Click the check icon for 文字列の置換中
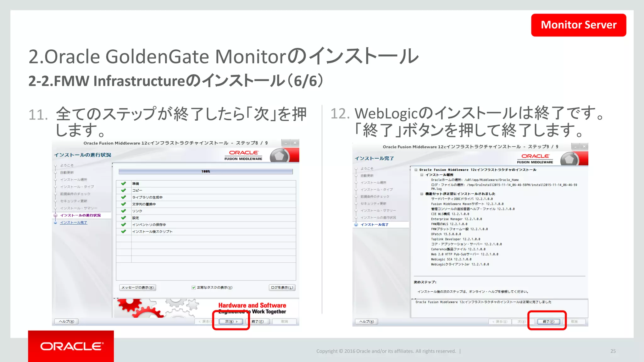644x362 pixels. [124, 204]
